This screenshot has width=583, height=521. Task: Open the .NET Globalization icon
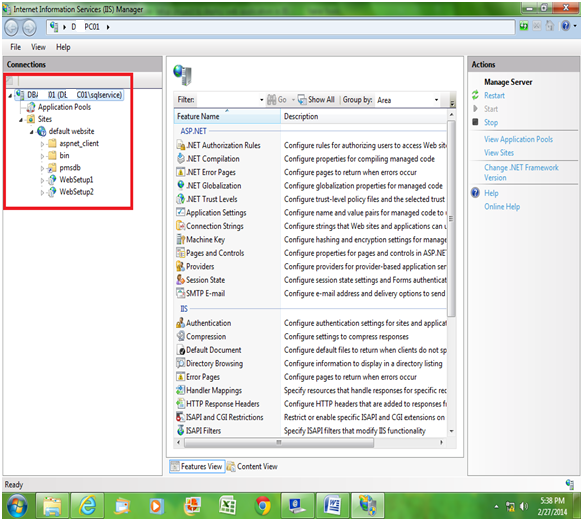181,186
